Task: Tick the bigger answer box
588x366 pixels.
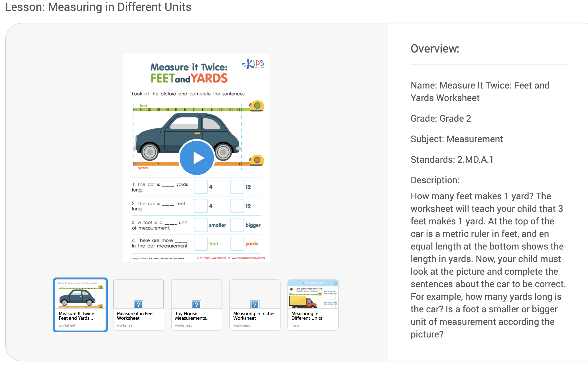Action: click(237, 225)
